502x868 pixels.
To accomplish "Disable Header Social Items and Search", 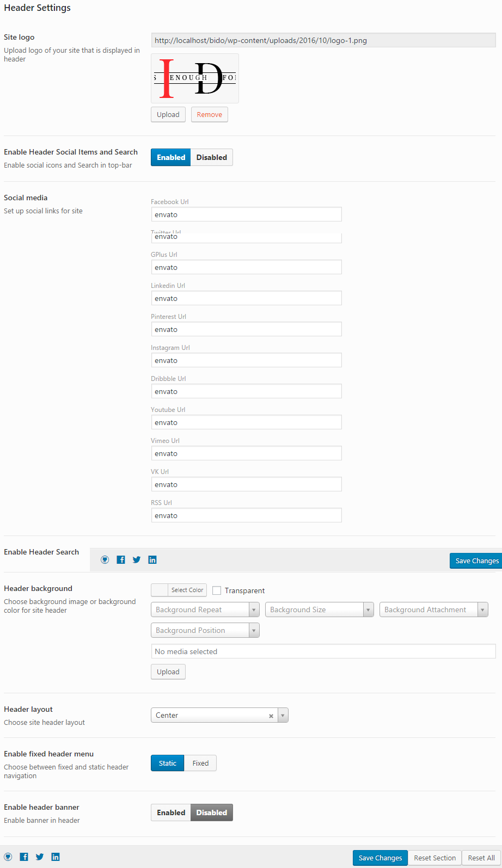I will pos(211,157).
